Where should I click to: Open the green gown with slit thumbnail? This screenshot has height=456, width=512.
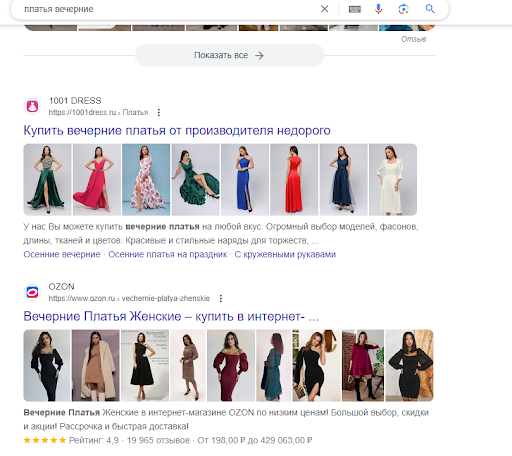[x=47, y=180]
